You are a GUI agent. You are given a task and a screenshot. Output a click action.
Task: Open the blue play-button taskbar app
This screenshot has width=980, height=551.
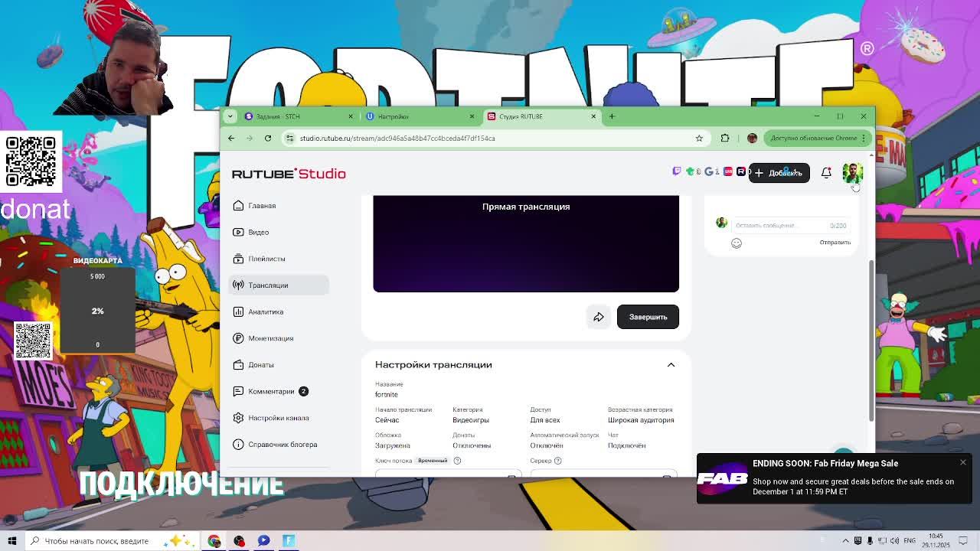click(x=264, y=541)
